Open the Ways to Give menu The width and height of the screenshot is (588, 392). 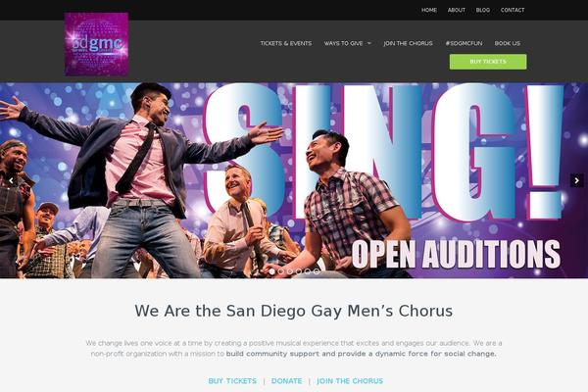[344, 43]
